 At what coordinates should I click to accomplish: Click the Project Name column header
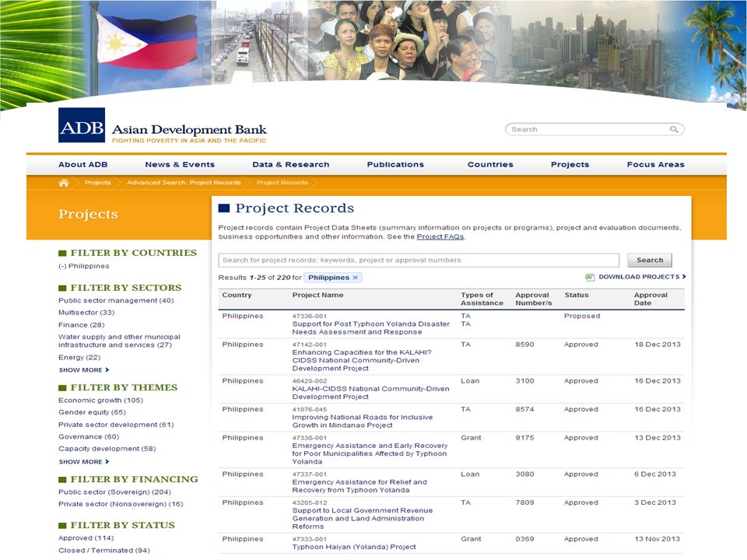[x=317, y=296]
